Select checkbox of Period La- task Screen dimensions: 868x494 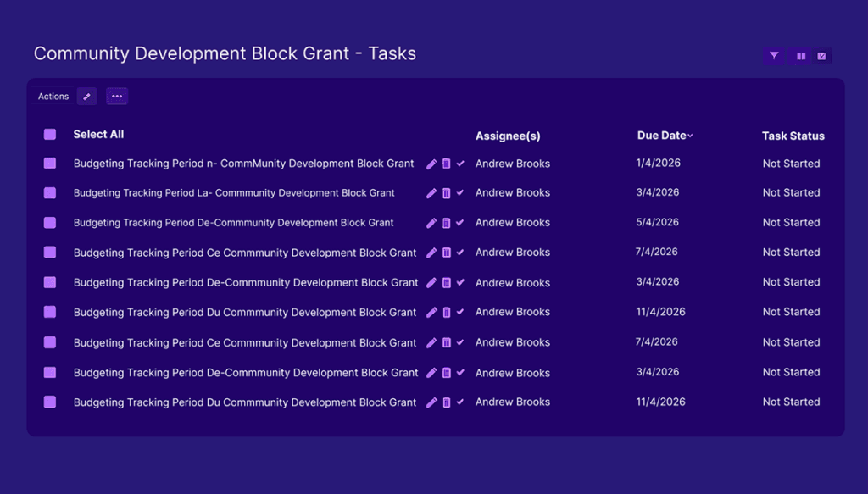tap(50, 193)
